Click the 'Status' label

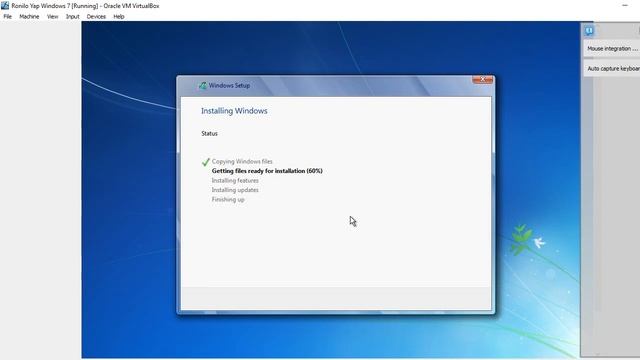click(209, 133)
